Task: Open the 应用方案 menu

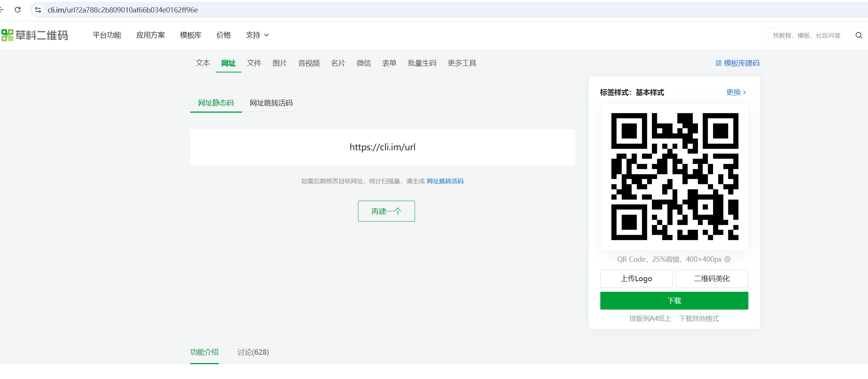Action: click(x=151, y=35)
